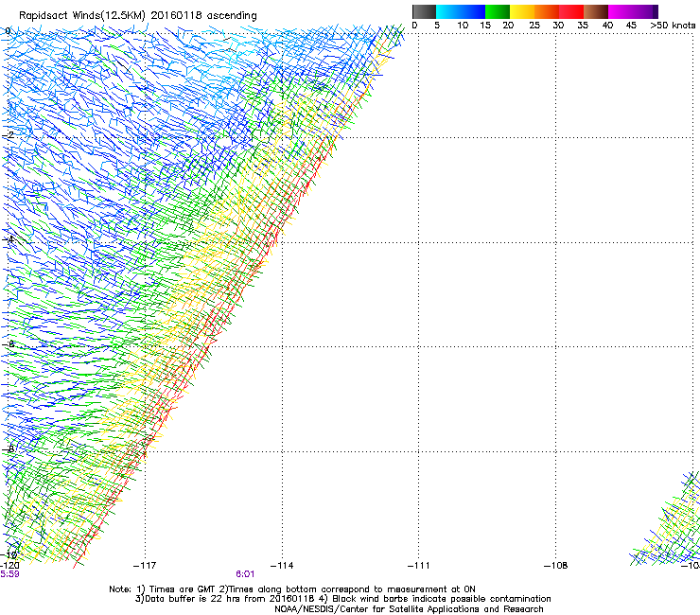Click the gray 0-5 knots color segment
The height and width of the screenshot is (615, 700).
point(424,11)
